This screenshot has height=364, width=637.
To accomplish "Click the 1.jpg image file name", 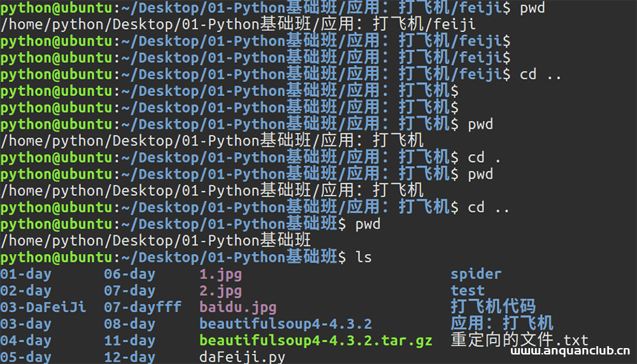I will 220,274.
